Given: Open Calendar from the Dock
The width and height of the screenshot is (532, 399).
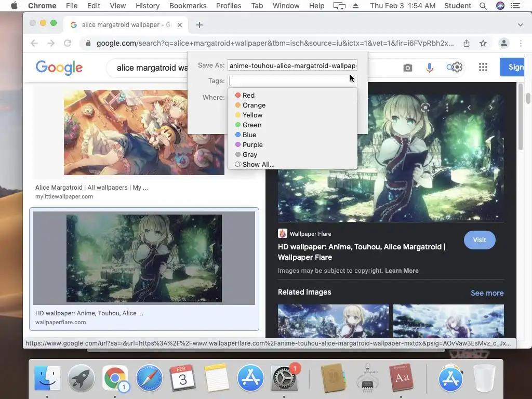Looking at the screenshot, I should click(183, 377).
